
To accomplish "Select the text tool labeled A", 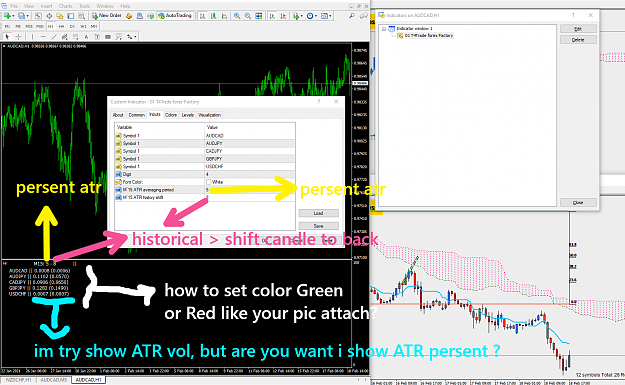I will [x=86, y=37].
